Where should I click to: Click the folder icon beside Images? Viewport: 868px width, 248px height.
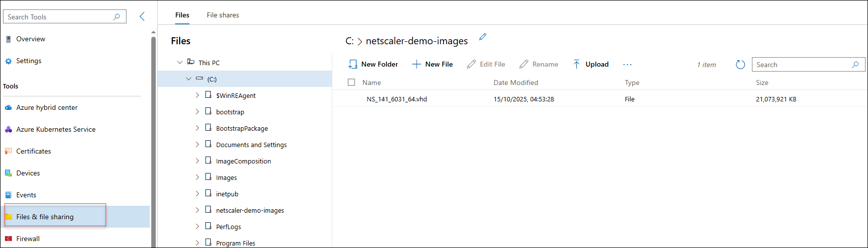[208, 176]
